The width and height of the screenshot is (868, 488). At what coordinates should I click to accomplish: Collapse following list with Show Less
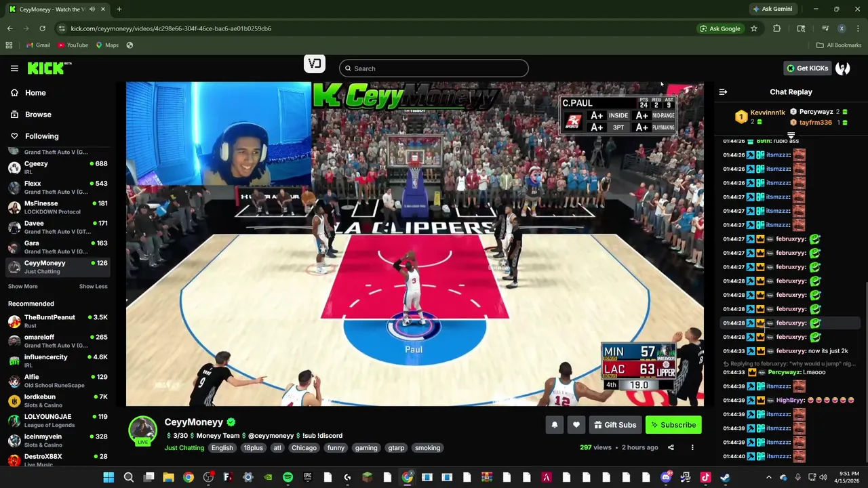pos(93,287)
